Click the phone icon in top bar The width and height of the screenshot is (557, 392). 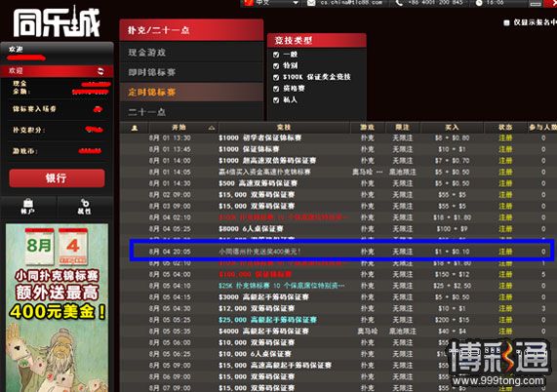(399, 3)
